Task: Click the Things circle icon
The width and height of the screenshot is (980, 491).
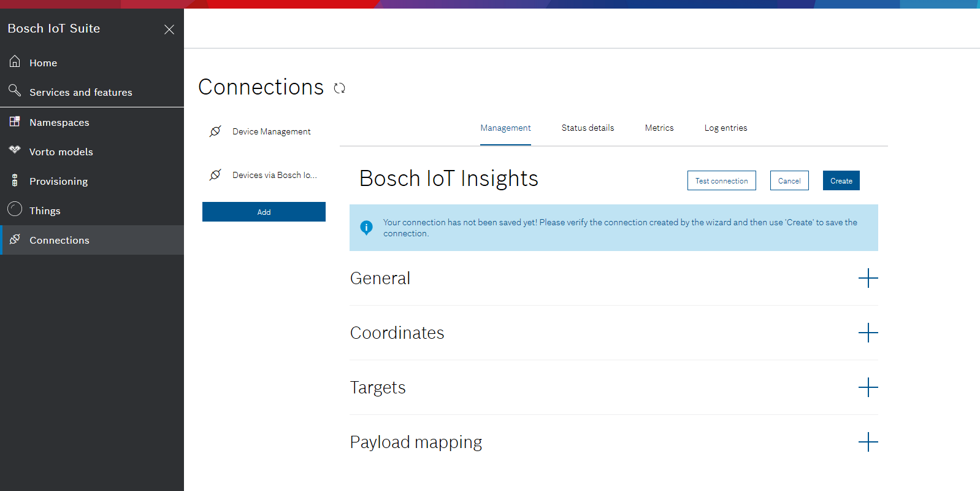Action: coord(15,209)
